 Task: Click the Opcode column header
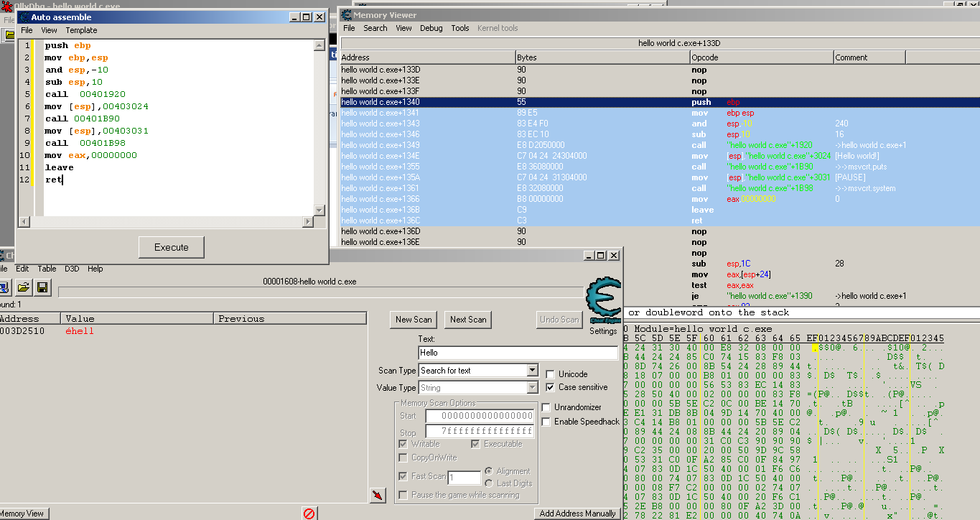761,57
